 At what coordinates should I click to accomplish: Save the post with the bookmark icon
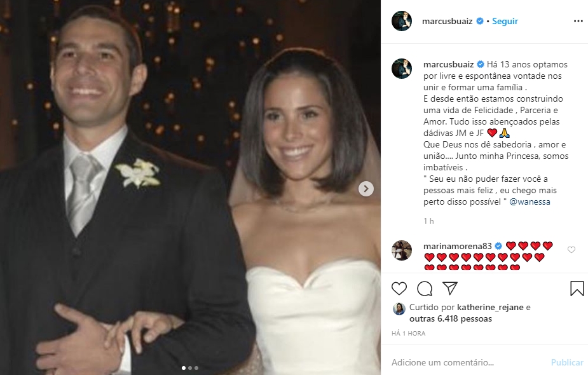[x=577, y=289]
